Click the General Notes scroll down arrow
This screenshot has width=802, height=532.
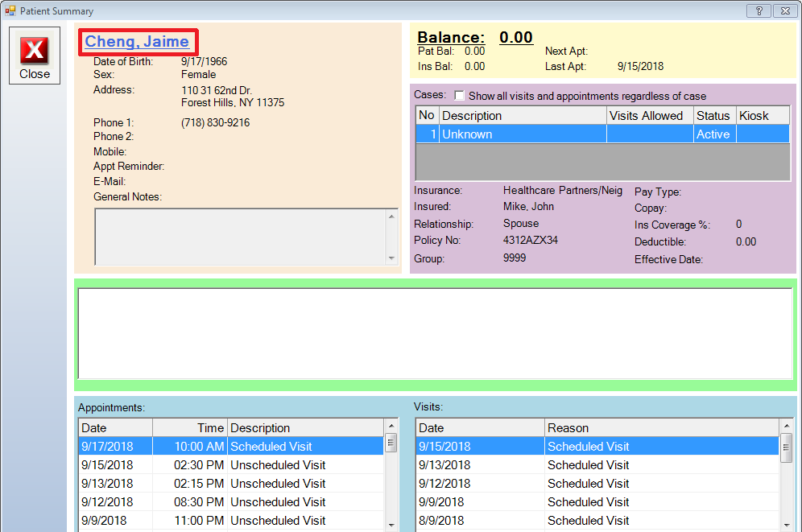click(391, 258)
